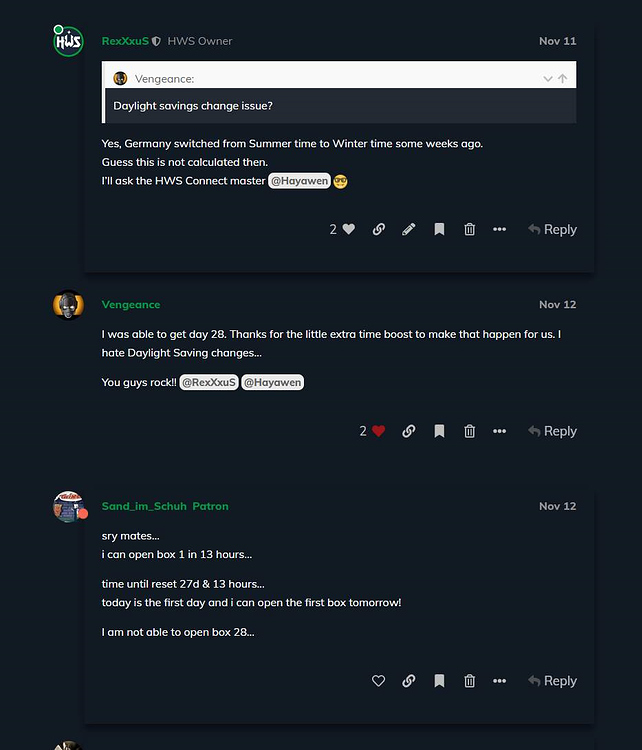
Task: Click the @Hayawen mention in RexXxuS's post
Action: point(299,181)
